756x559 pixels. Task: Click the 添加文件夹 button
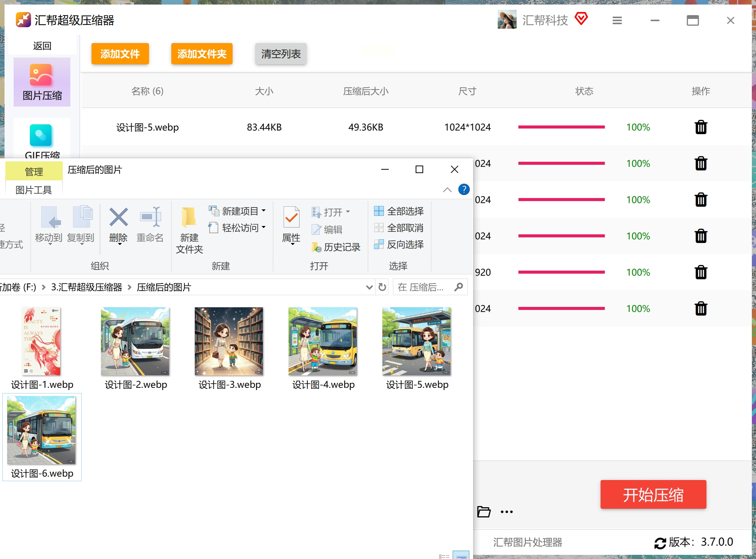point(202,54)
